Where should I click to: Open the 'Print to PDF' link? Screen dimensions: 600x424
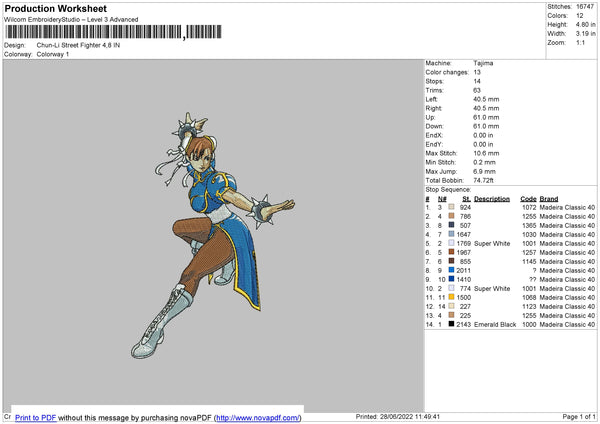[36, 417]
